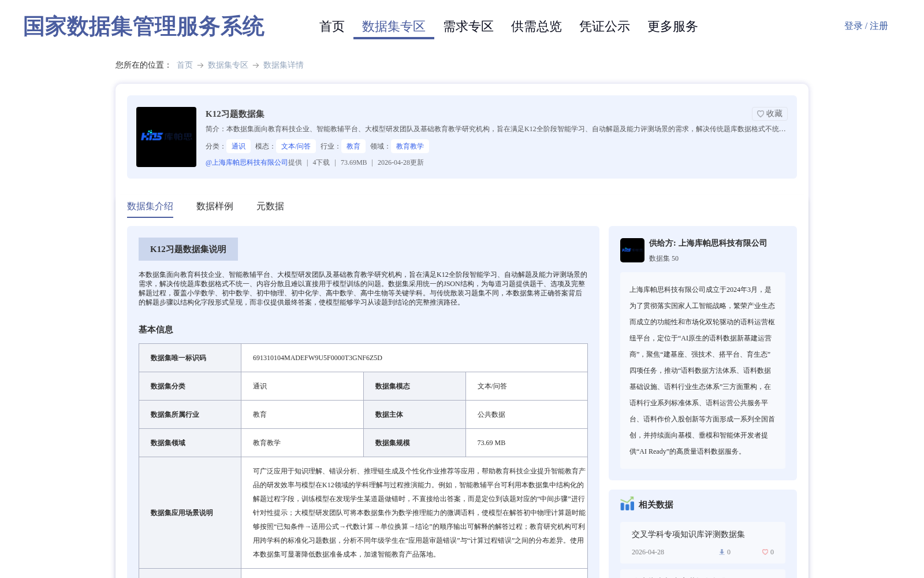Click the 通识 category tag
Screen dimensions: 924x578
[x=239, y=146]
